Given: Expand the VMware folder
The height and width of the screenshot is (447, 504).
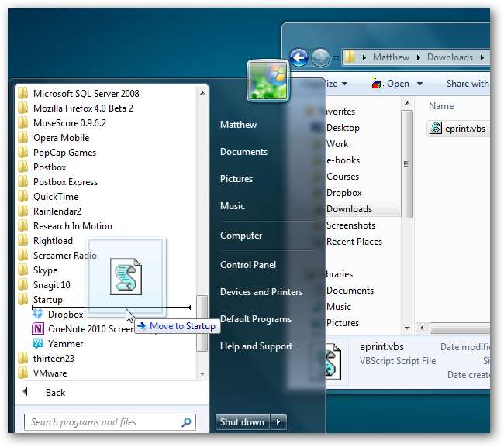Looking at the screenshot, I should point(49,373).
